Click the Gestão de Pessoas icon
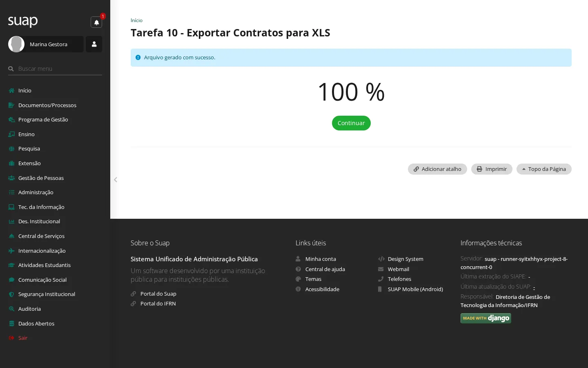 (11, 178)
